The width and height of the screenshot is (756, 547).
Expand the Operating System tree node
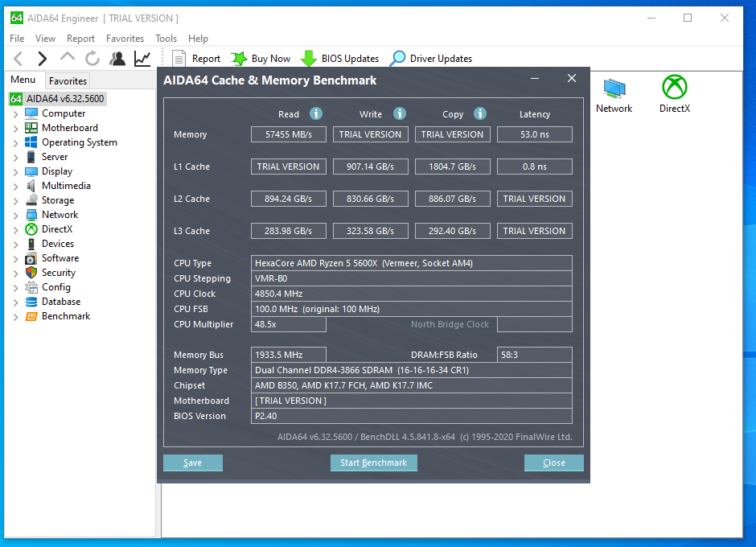[15, 143]
